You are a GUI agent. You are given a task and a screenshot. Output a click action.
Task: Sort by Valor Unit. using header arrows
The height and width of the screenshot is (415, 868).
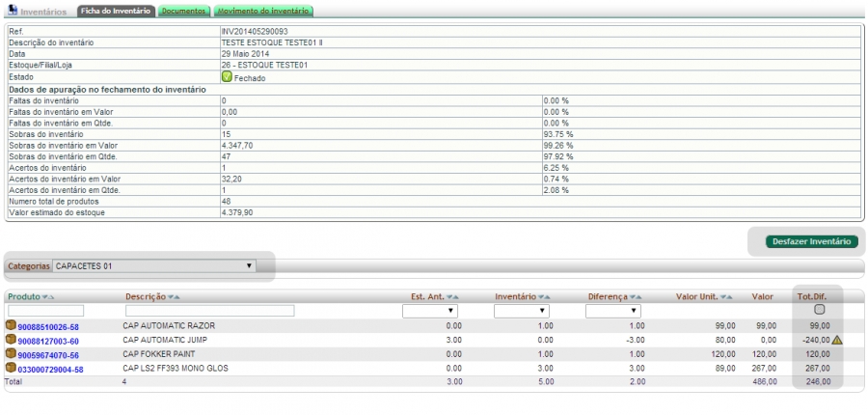click(726, 296)
